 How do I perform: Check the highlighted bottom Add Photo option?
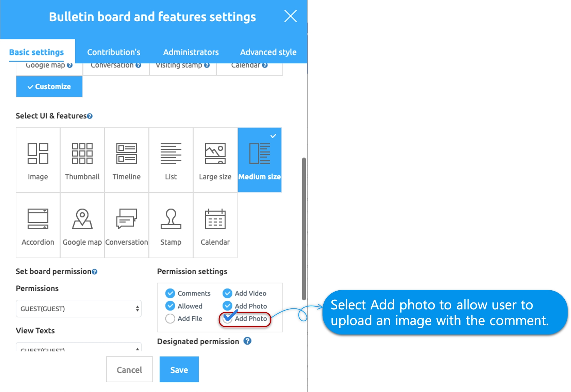tap(227, 318)
